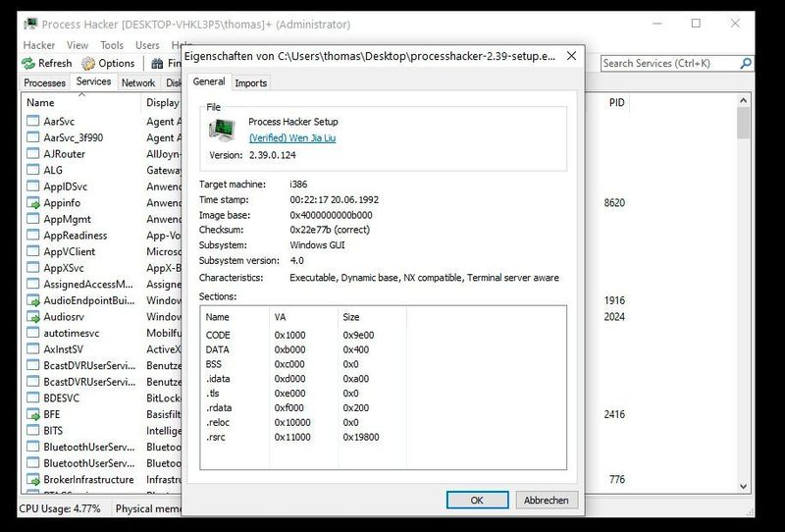Screen dimensions: 785x532
Task: Select the AppIDSvc service icon
Action: pyautogui.click(x=33, y=186)
